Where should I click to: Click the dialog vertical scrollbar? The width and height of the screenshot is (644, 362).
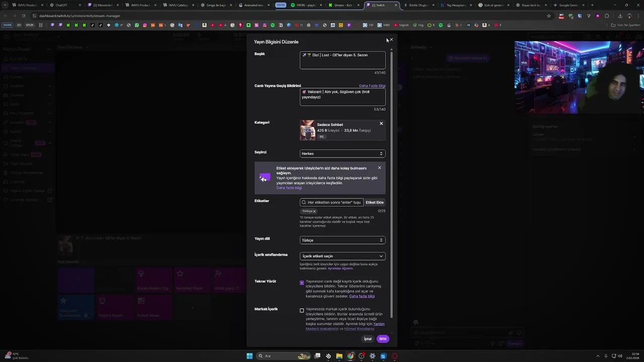pyautogui.click(x=391, y=185)
